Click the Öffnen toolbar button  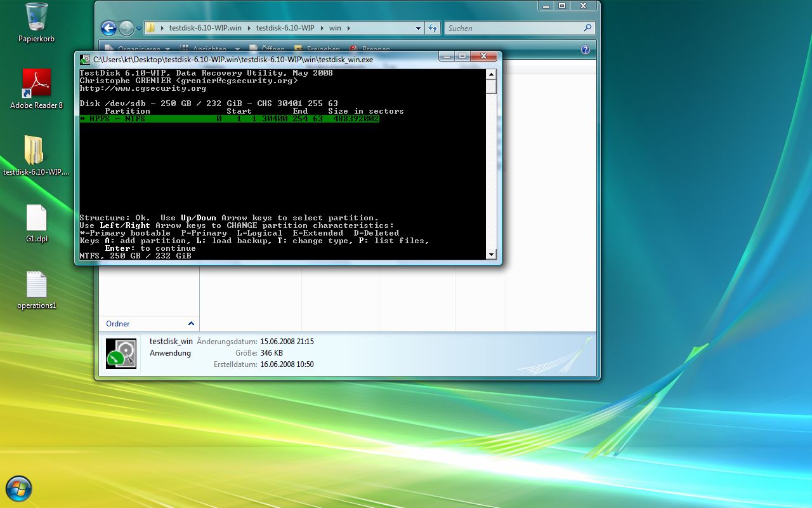coord(266,50)
